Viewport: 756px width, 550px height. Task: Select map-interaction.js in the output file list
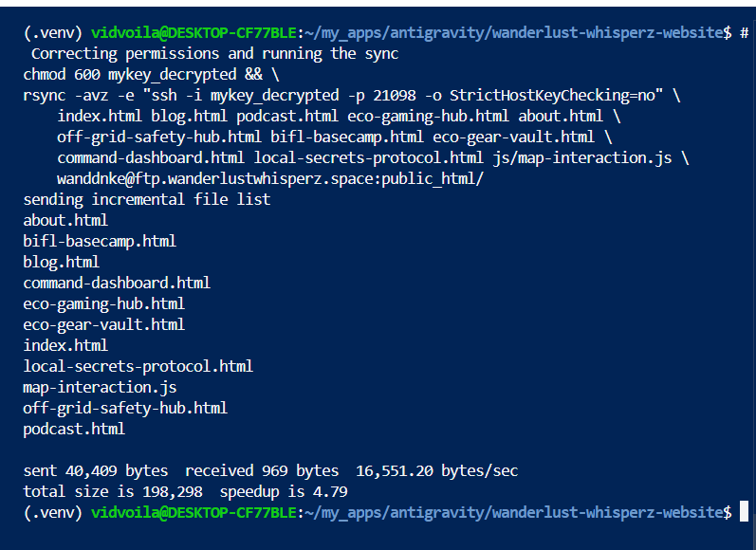100,388
